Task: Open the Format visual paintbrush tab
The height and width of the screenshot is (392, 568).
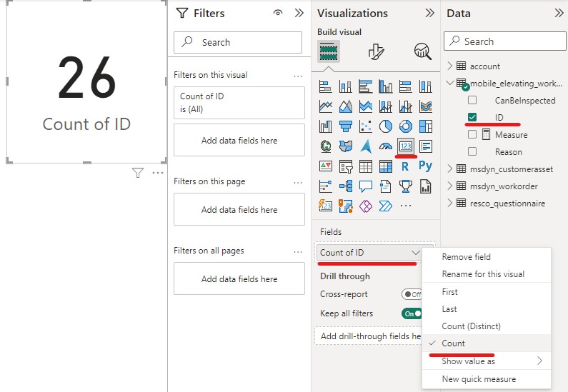Action: pos(377,51)
